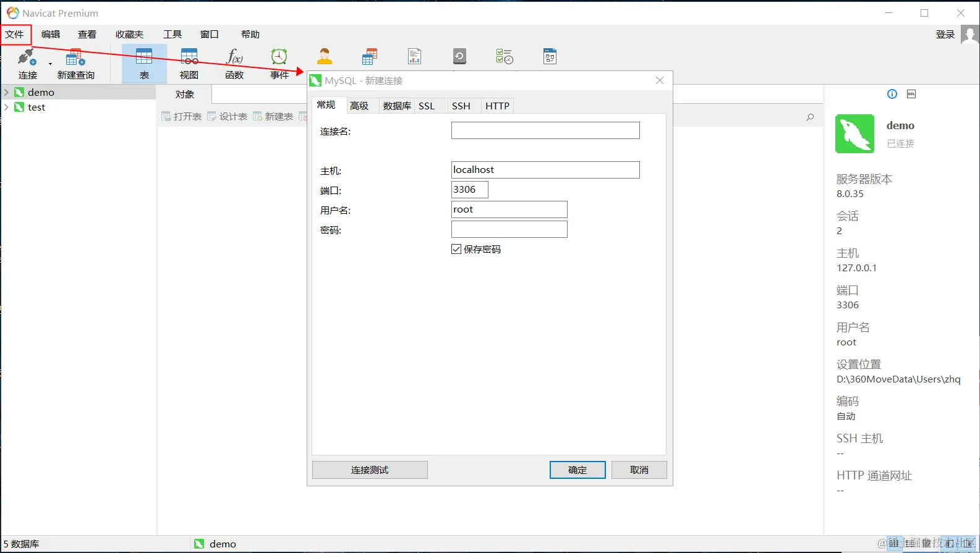Open the 文件 menu
Screen dimensions: 980x553
15,35
